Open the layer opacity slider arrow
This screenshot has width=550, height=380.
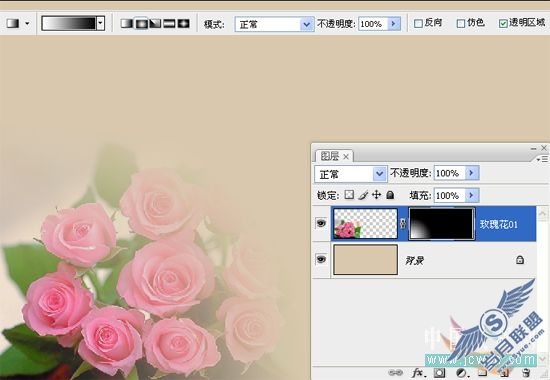(x=472, y=173)
